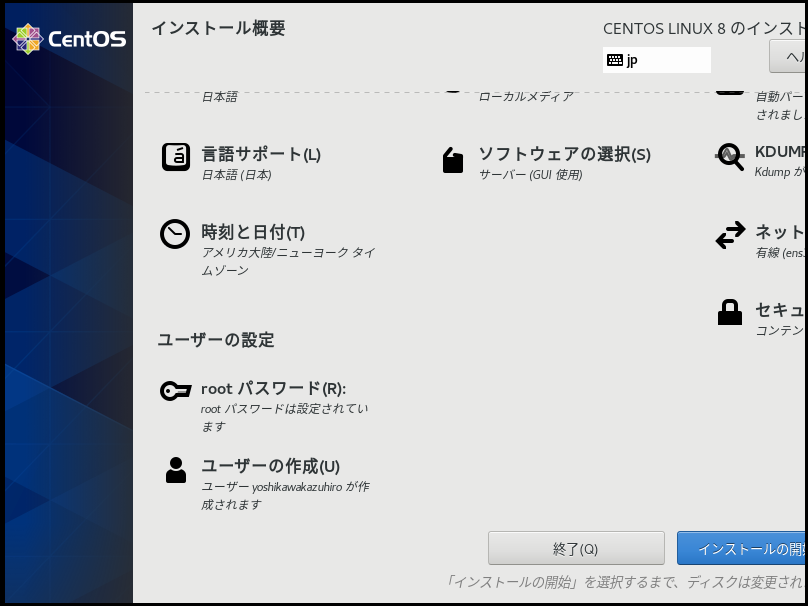Click the root password key icon
808x606 pixels.
pos(175,391)
